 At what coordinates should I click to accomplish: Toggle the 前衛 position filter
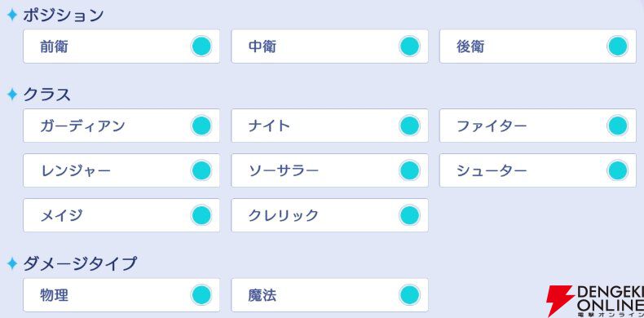(121, 46)
